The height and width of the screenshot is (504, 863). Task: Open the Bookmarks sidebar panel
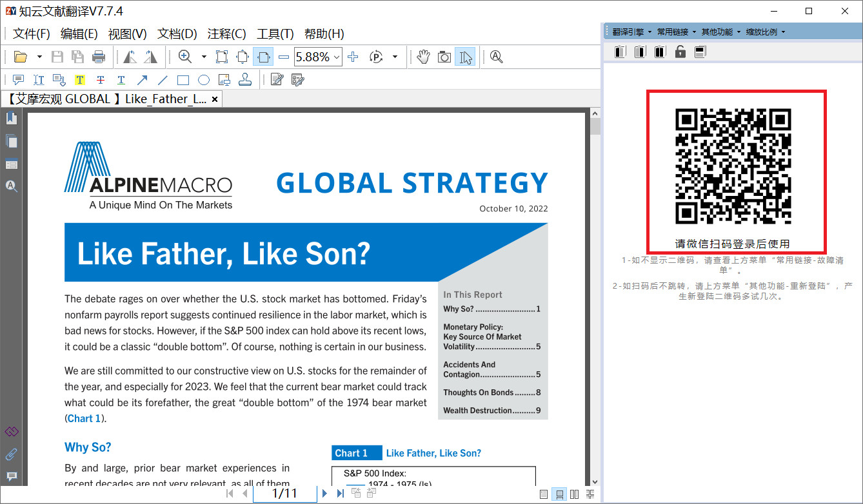[12, 118]
